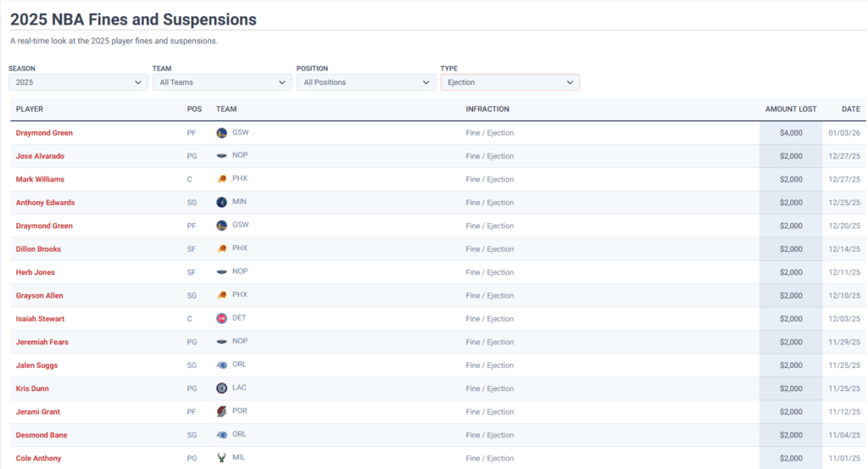Image resolution: width=868 pixels, height=469 pixels.
Task: Click the Pelicans logo beside Jose Alvarado
Action: 222,156
